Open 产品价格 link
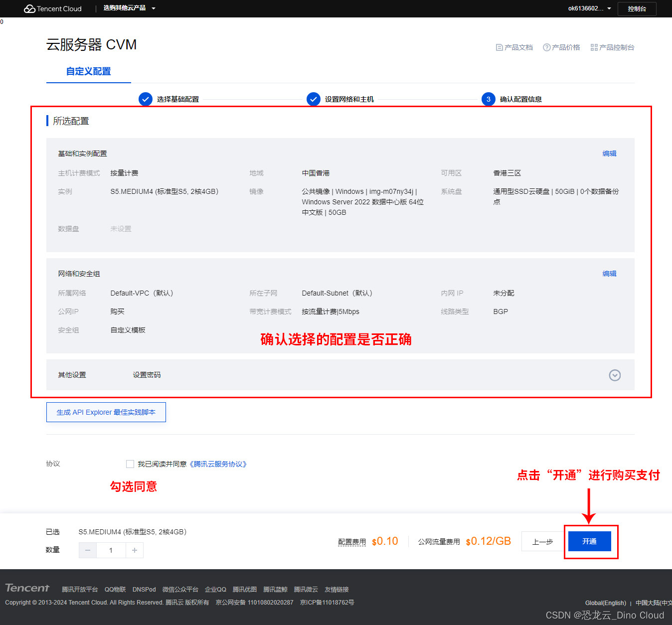 coord(561,47)
